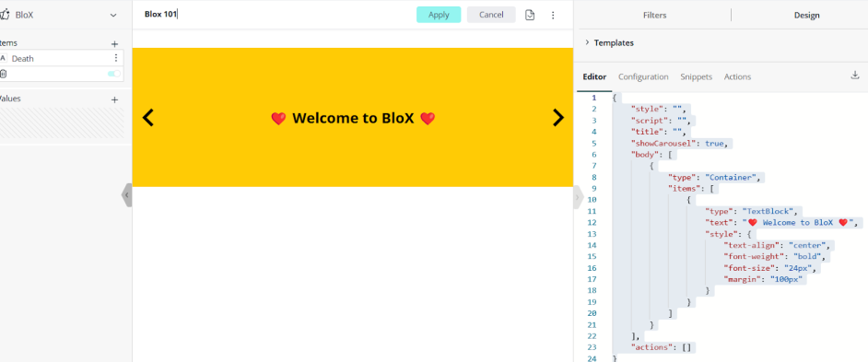Open the widget three-dot menu
Image resolution: width=868 pixels, height=362 pixels.
(553, 15)
